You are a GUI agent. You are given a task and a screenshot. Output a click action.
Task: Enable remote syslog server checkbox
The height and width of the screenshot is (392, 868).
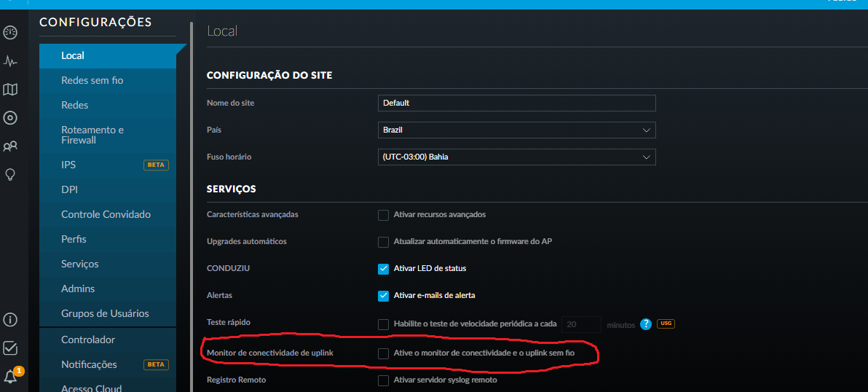(383, 380)
